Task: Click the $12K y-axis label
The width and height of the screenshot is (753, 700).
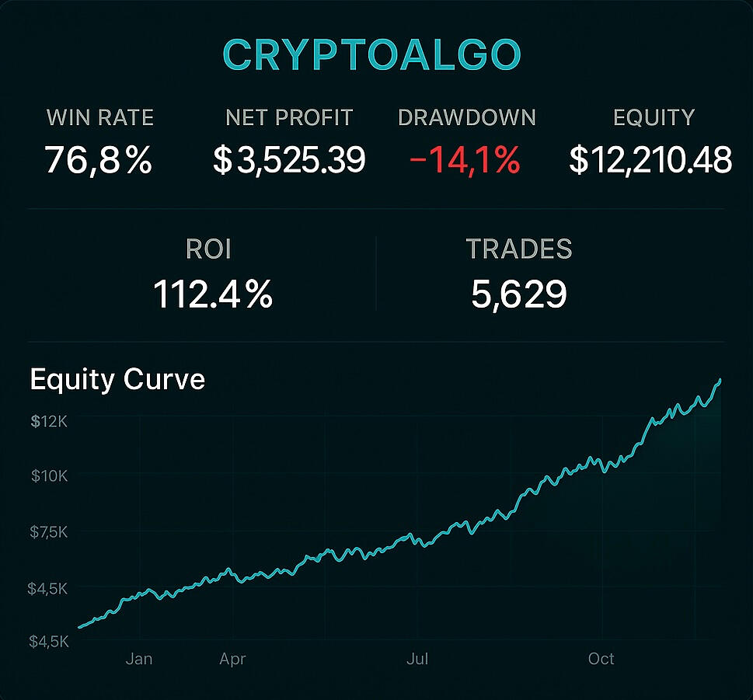Action: (x=49, y=422)
